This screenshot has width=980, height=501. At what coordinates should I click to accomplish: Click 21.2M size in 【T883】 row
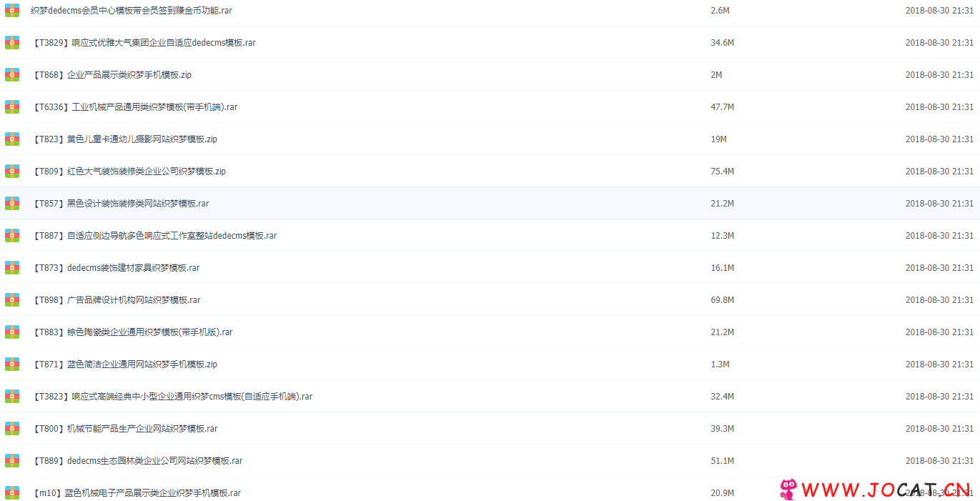723,332
